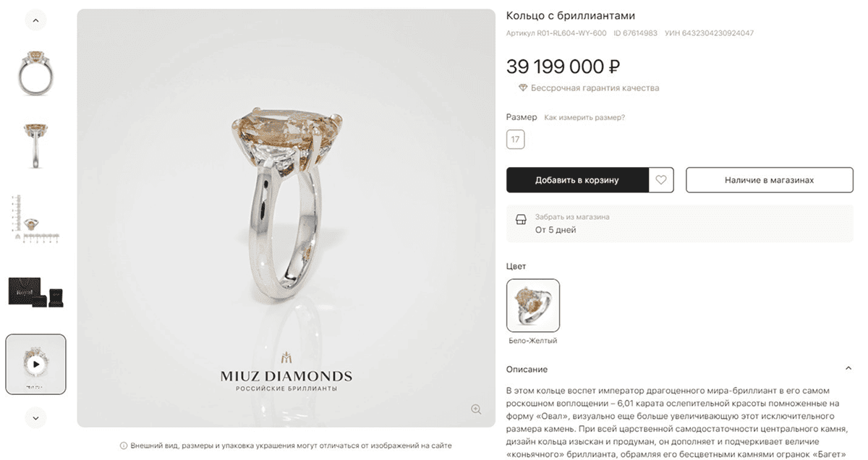Collapse the Описание section
This screenshot has width=868, height=460.
point(848,369)
